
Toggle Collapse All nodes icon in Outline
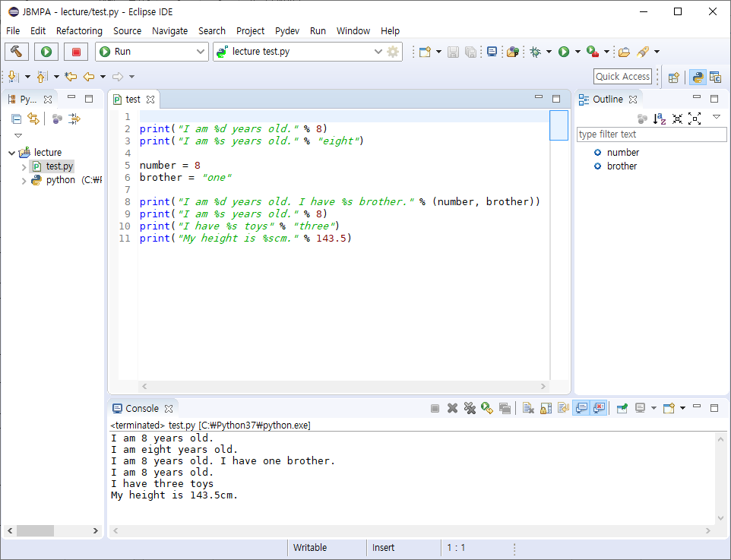(x=677, y=119)
